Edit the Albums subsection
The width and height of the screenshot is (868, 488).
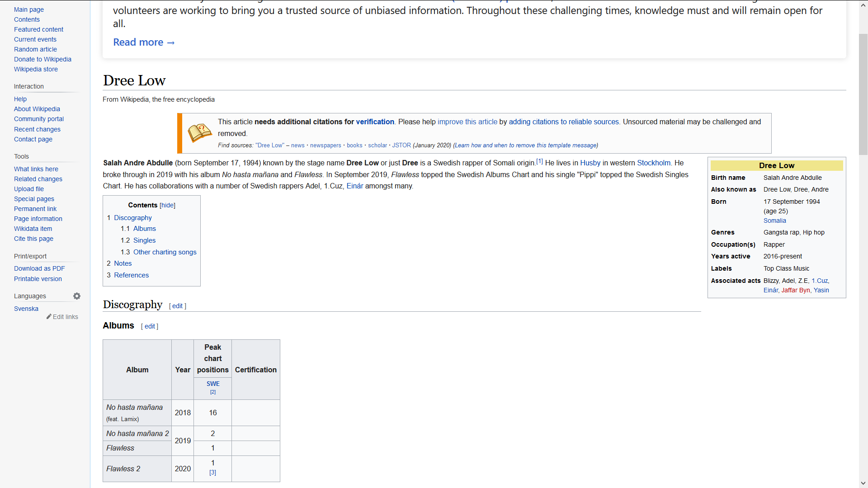150,326
